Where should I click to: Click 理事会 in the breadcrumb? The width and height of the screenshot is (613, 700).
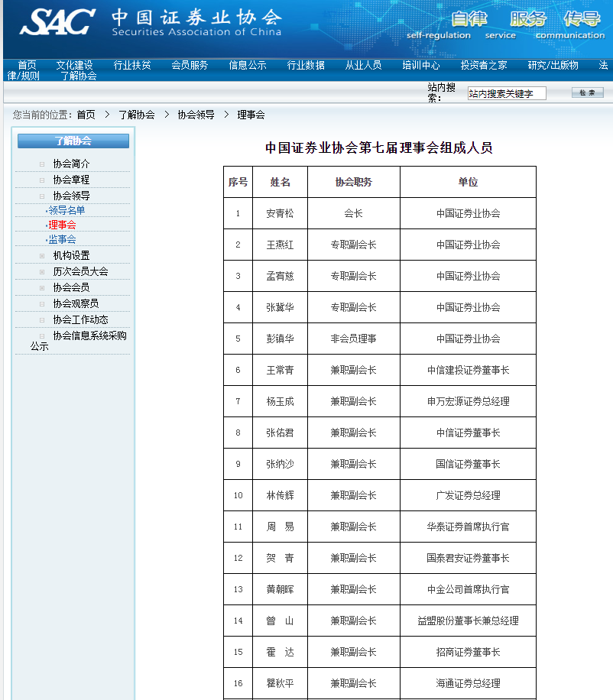pos(251,115)
